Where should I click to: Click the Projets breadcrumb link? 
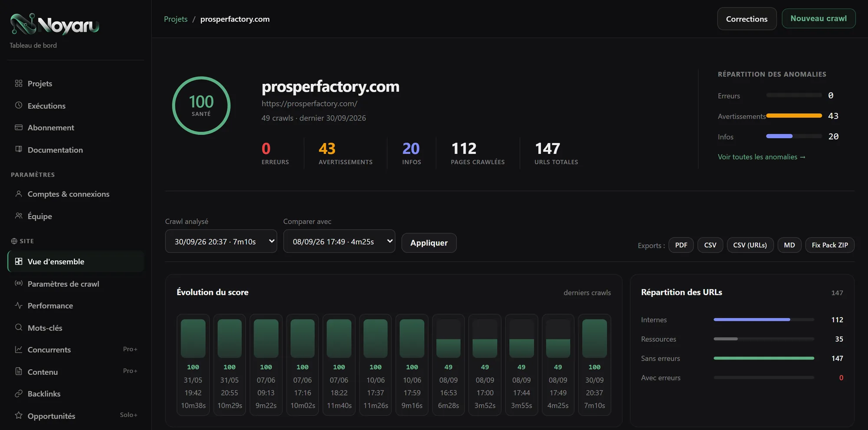176,19
